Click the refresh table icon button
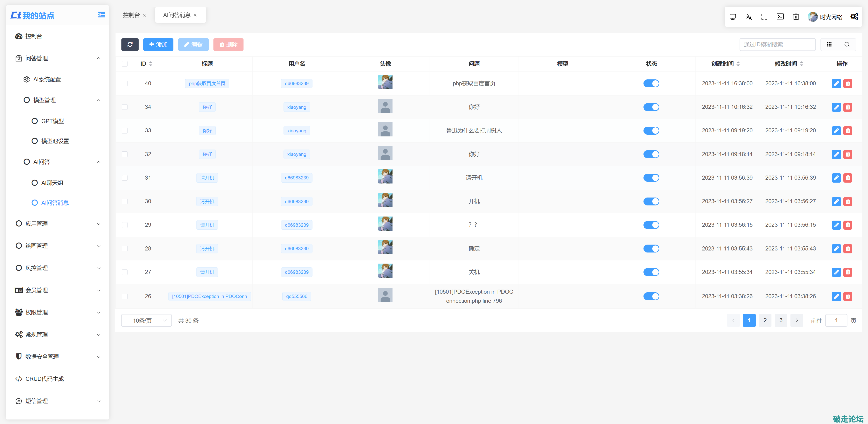The height and width of the screenshot is (424, 868). click(x=130, y=45)
